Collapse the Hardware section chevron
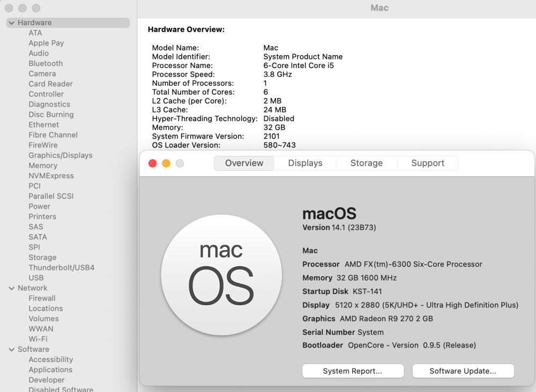Image resolution: width=536 pixels, height=392 pixels. click(x=12, y=23)
